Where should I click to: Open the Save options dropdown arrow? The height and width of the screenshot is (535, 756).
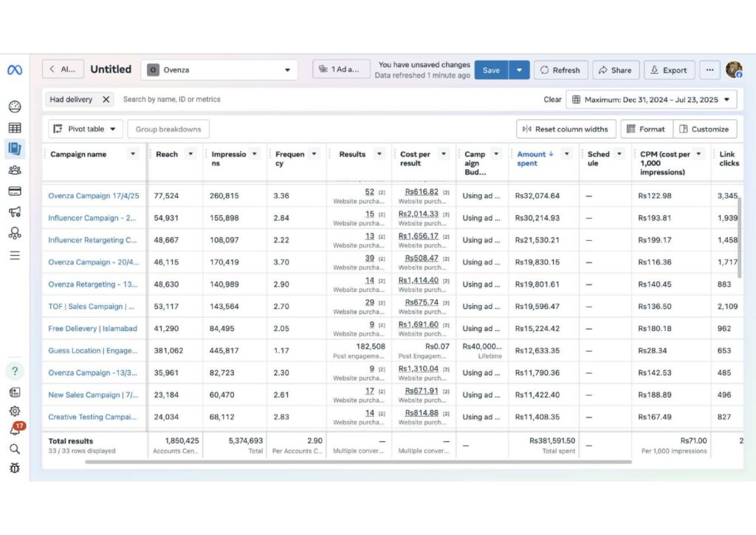click(519, 70)
